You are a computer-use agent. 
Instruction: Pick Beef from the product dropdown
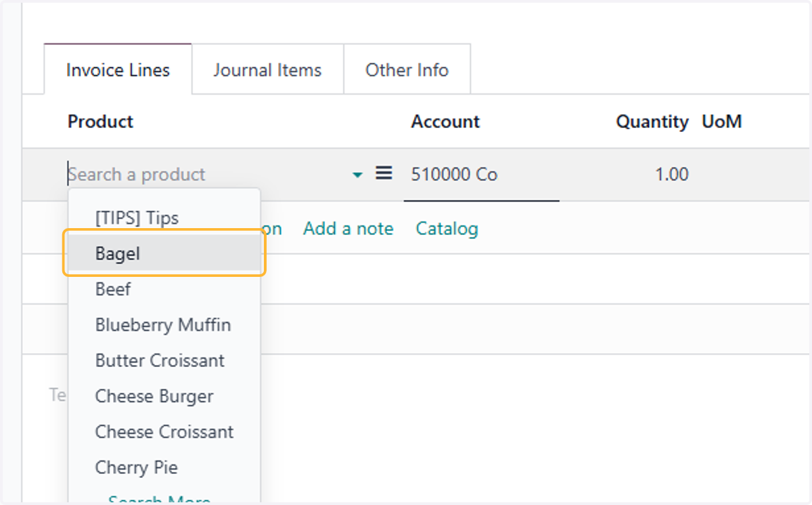[164, 289]
